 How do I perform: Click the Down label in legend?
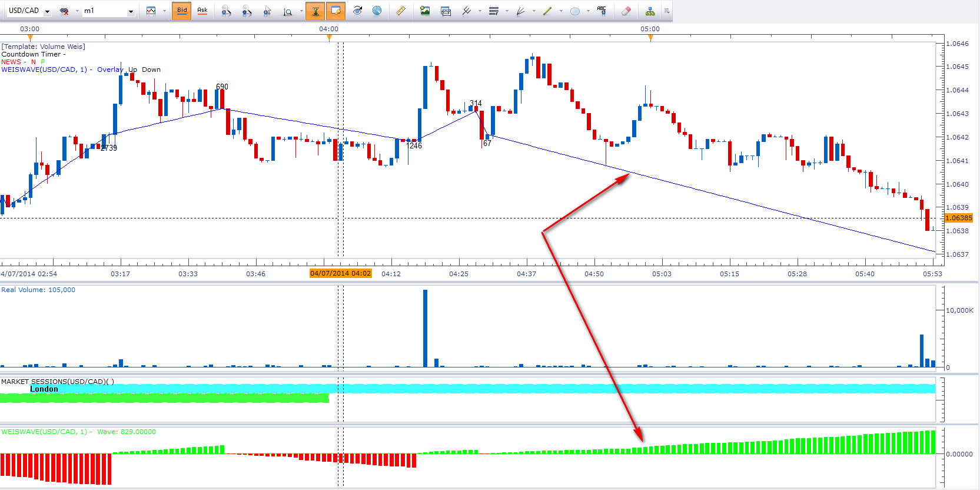click(x=151, y=69)
